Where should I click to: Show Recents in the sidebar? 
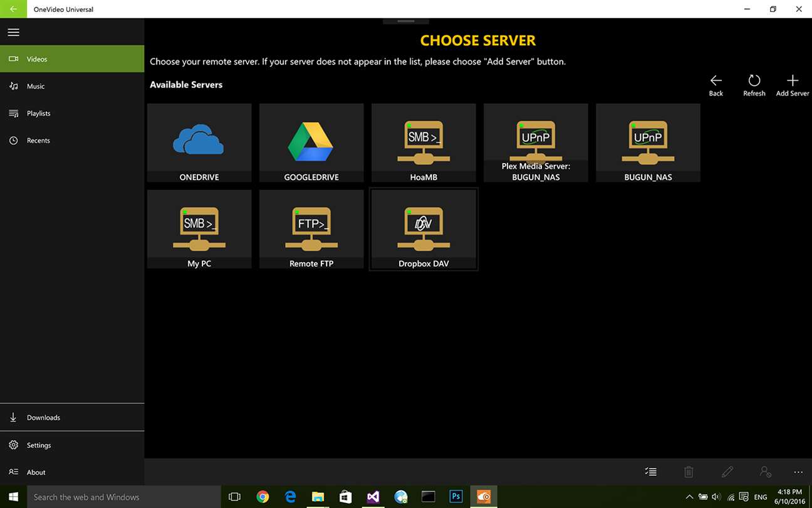click(72, 140)
